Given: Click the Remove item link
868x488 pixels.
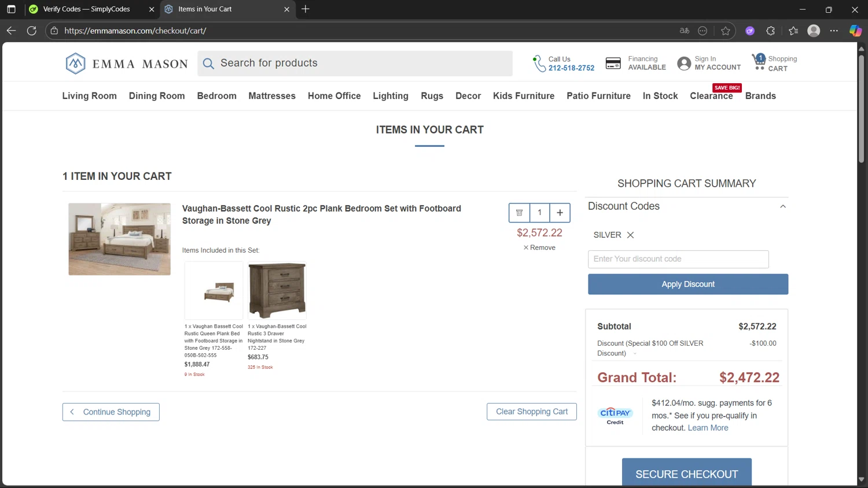Looking at the screenshot, I should point(539,247).
